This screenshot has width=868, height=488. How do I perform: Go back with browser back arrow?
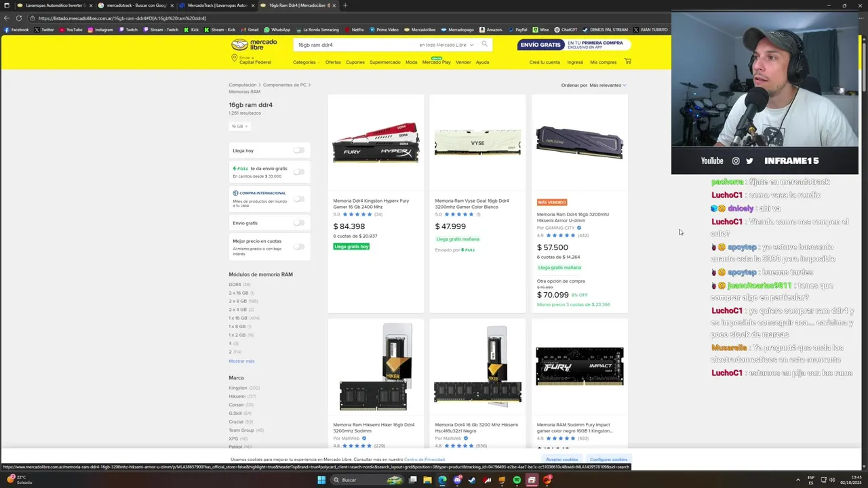[7, 18]
